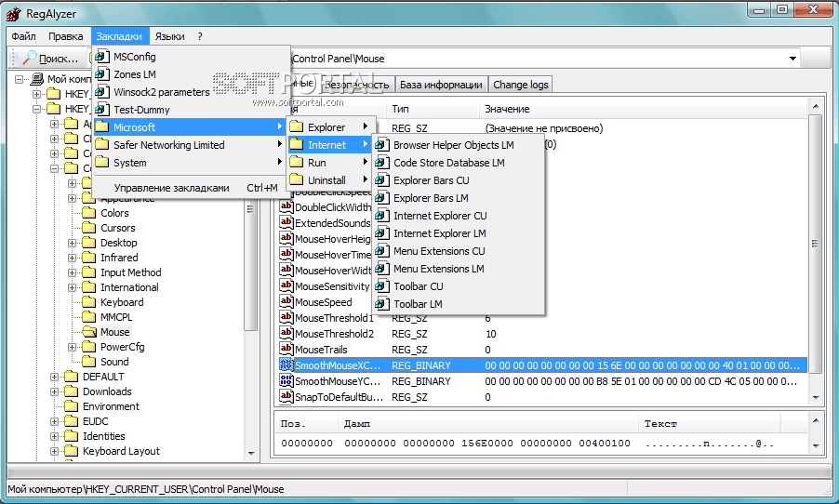This screenshot has width=839, height=504.
Task: Open Menu Extensions LM bookmark
Action: click(458, 269)
